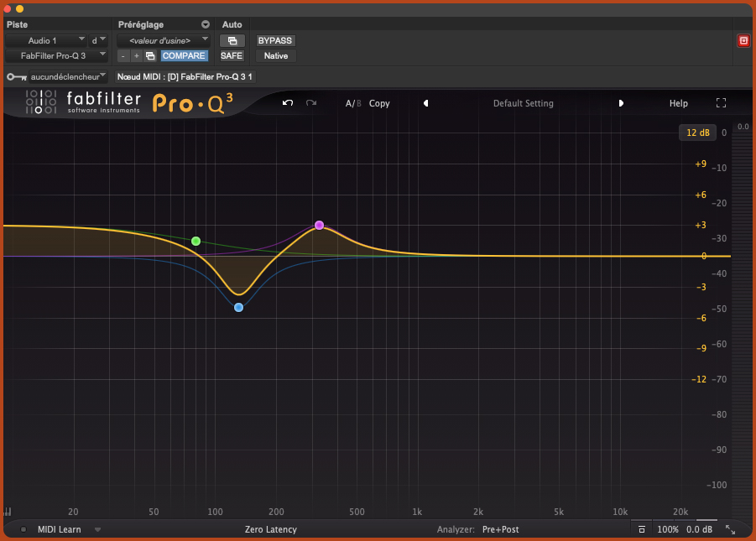Toggle the A/B state switch

[353, 103]
